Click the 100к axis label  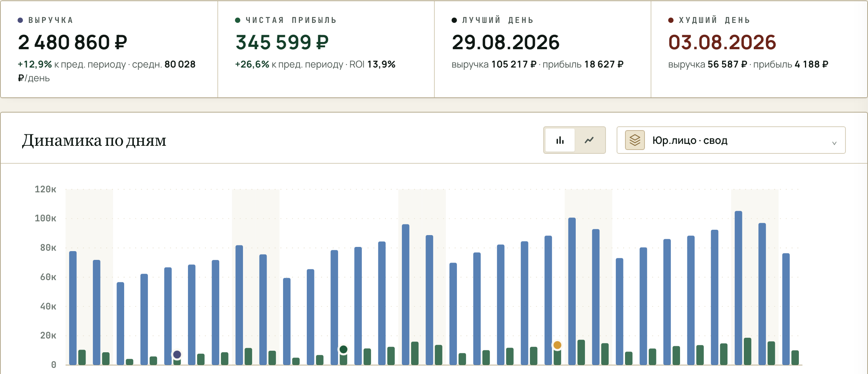[x=45, y=218]
